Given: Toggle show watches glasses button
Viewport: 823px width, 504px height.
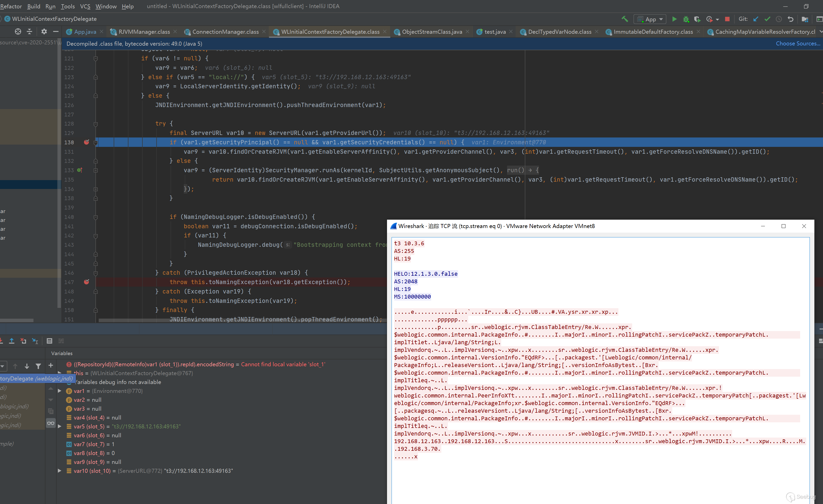Looking at the screenshot, I should point(51,423).
